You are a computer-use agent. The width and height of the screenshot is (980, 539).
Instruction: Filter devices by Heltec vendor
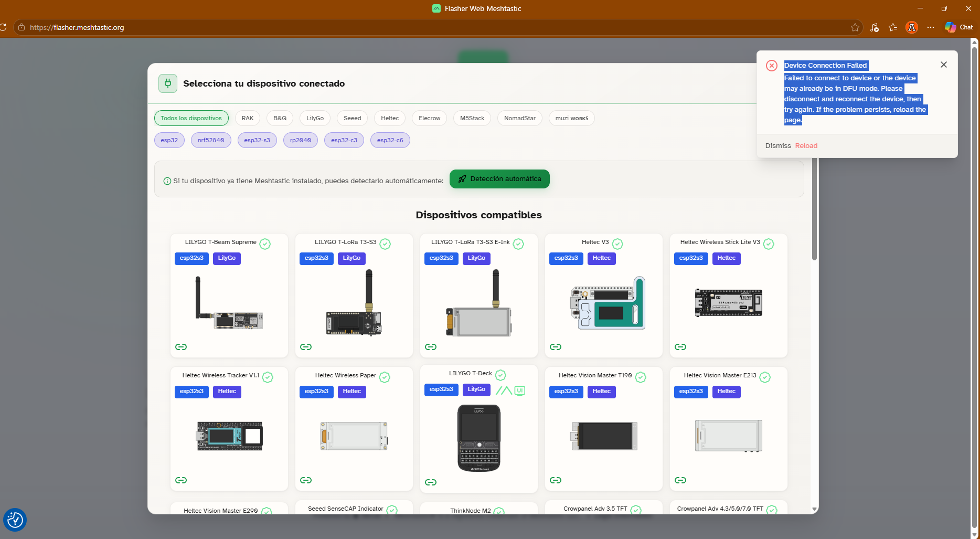click(390, 118)
